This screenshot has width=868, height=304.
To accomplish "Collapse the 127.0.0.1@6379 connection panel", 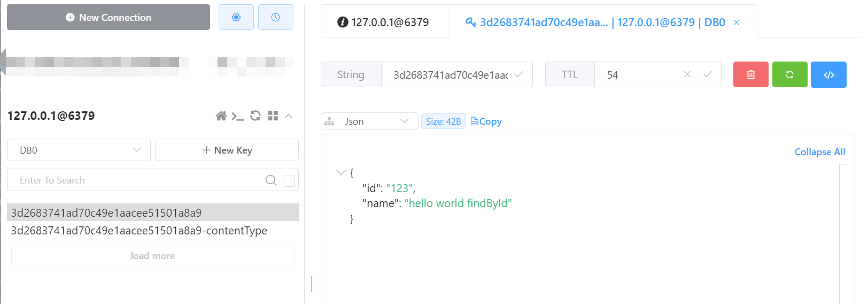I will (289, 116).
